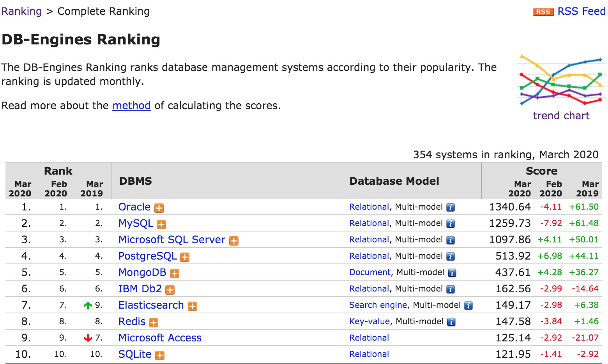Click the Search engine database model link
608x364 pixels.
pos(378,305)
